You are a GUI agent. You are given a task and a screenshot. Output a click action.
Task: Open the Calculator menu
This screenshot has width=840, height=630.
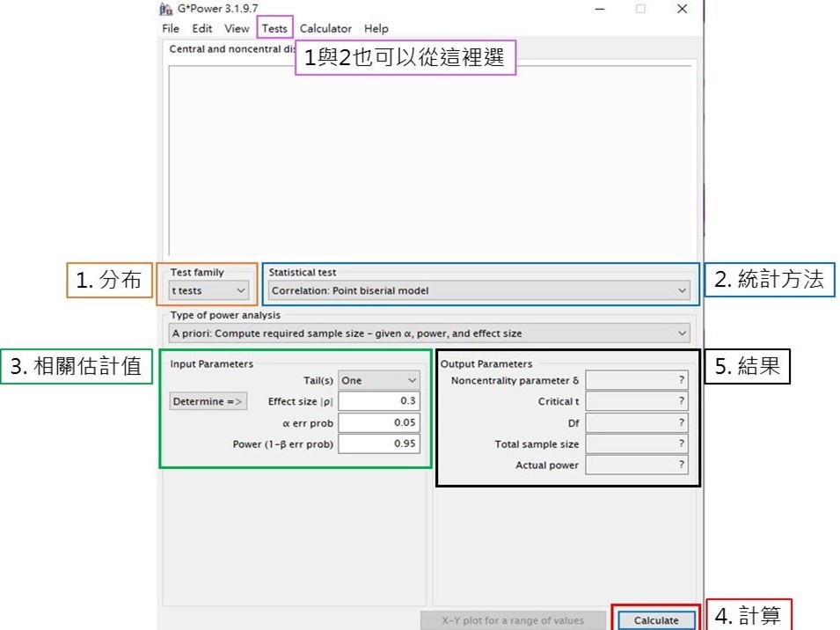point(325,28)
